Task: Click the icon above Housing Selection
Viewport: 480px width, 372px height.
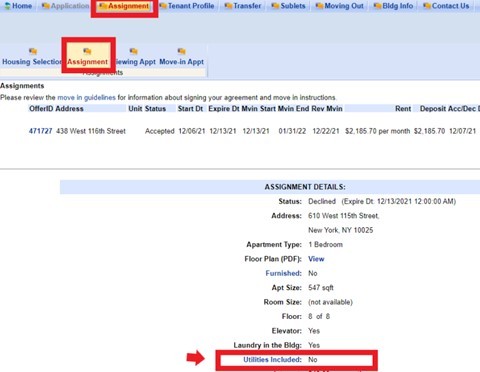Action: click(x=33, y=51)
